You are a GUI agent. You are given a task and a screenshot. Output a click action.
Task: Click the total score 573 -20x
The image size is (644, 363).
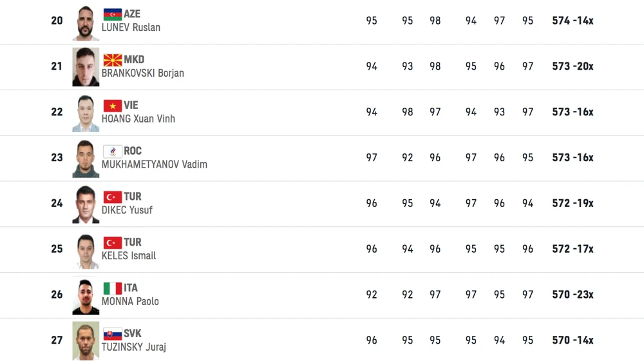point(573,66)
